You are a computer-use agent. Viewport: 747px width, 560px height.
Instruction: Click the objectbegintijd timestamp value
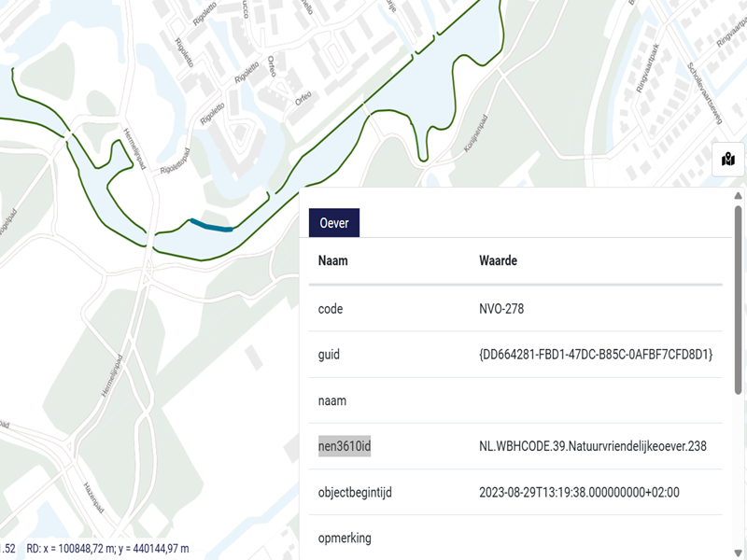(579, 492)
